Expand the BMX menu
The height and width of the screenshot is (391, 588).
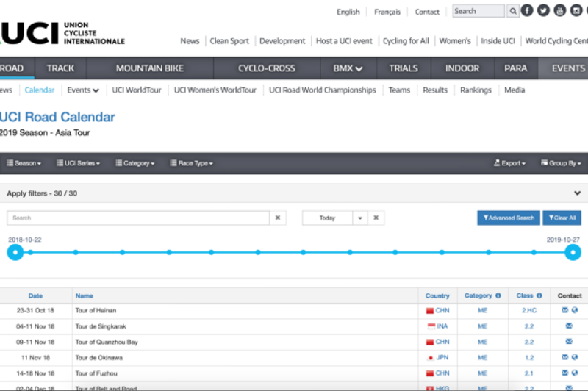pos(348,68)
